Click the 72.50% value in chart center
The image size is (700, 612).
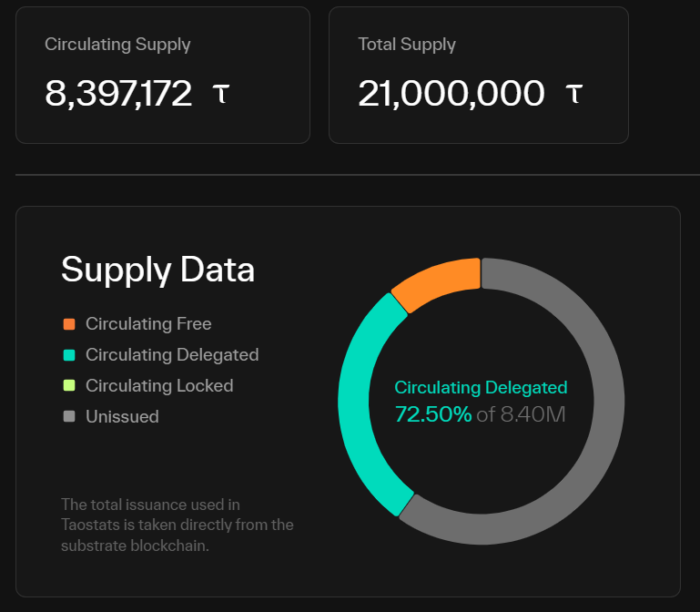(x=433, y=415)
